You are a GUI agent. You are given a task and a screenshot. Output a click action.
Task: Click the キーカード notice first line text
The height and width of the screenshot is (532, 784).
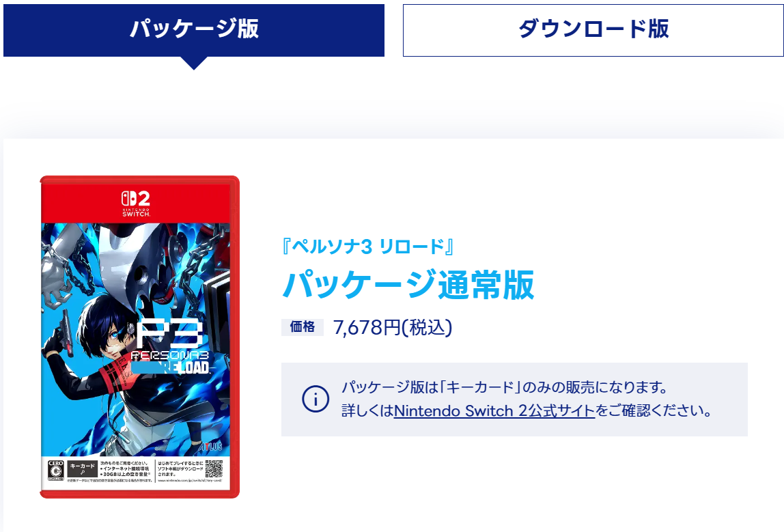tap(505, 387)
